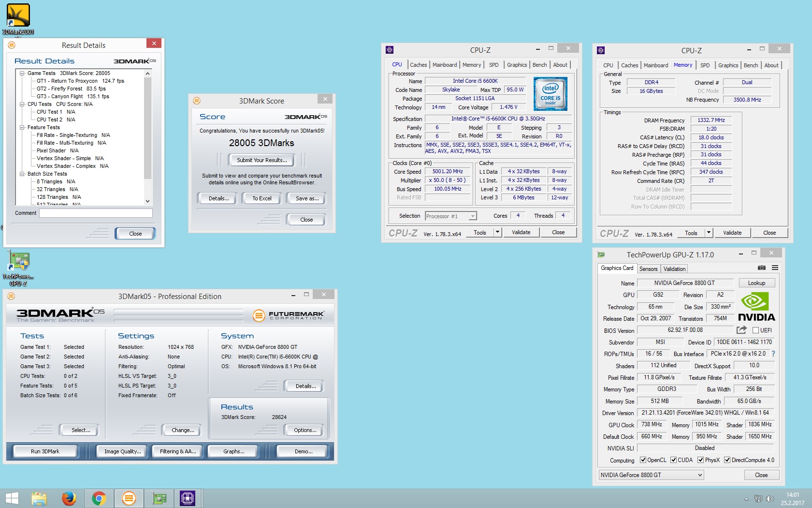Switch to Sensors tab in GPU-Z
The width and height of the screenshot is (812, 508).
648,269
